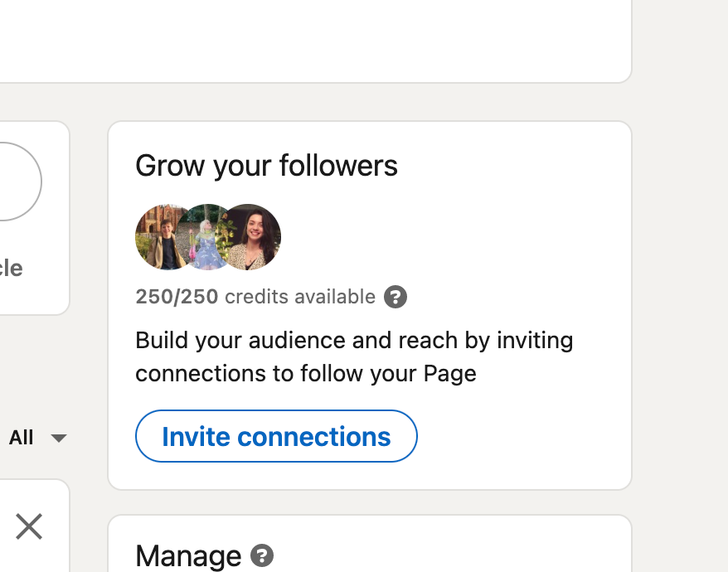Click the truncated "cle" label at left

pyautogui.click(x=12, y=269)
